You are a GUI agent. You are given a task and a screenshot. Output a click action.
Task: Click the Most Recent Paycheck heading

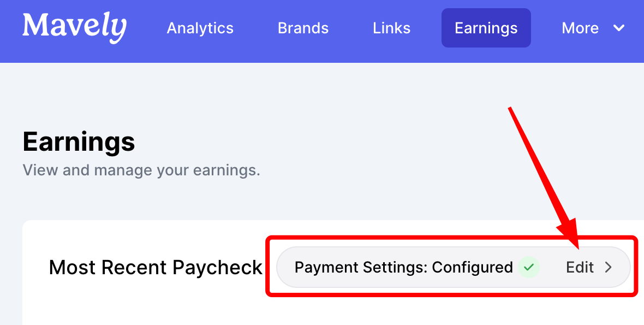(156, 268)
